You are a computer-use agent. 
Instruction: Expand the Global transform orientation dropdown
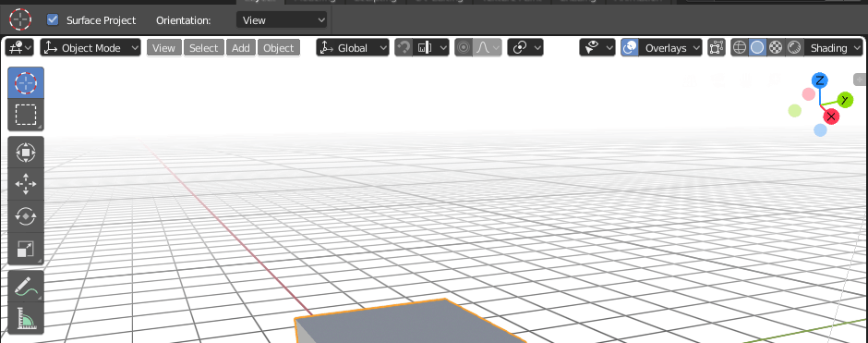(353, 48)
